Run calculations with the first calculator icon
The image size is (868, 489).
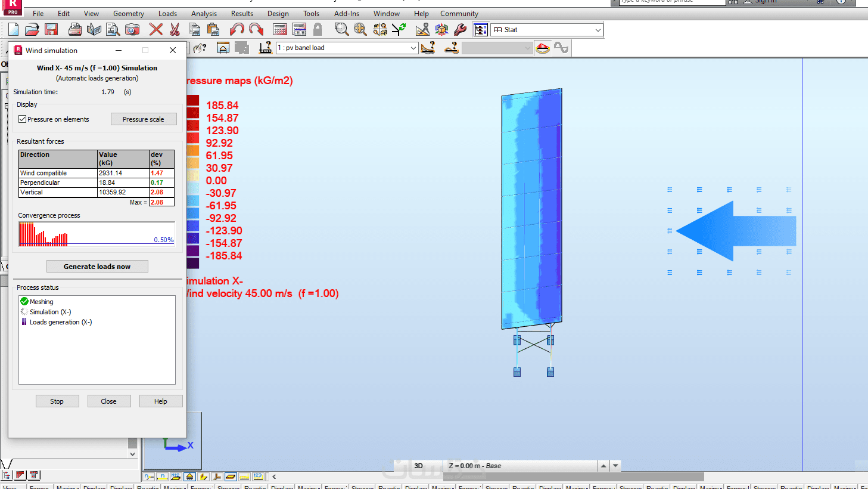click(280, 29)
